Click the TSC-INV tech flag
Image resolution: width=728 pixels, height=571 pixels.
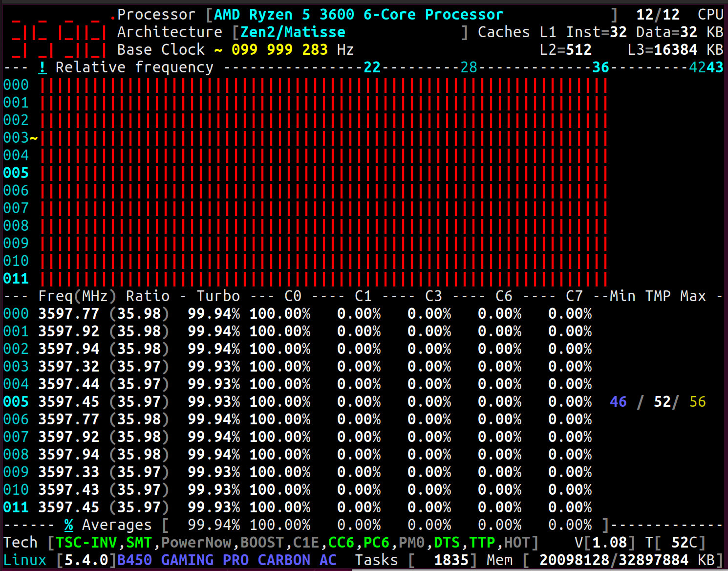coord(86,543)
